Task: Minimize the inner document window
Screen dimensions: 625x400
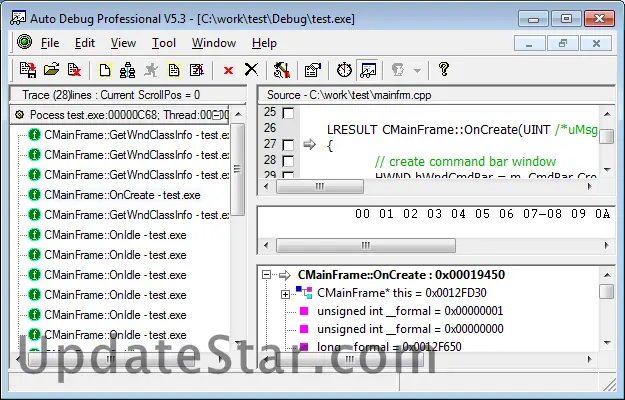Action: click(530, 43)
